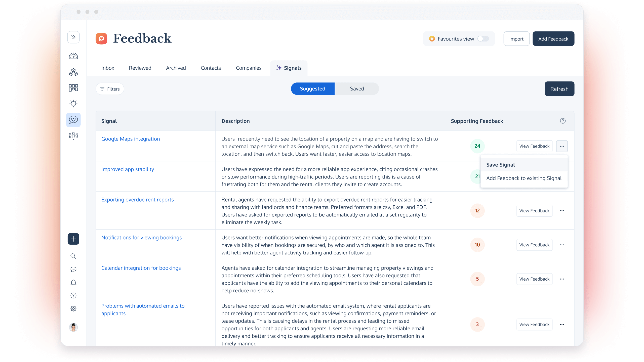
Task: Click the user avatar in sidebar
Action: pyautogui.click(x=73, y=327)
